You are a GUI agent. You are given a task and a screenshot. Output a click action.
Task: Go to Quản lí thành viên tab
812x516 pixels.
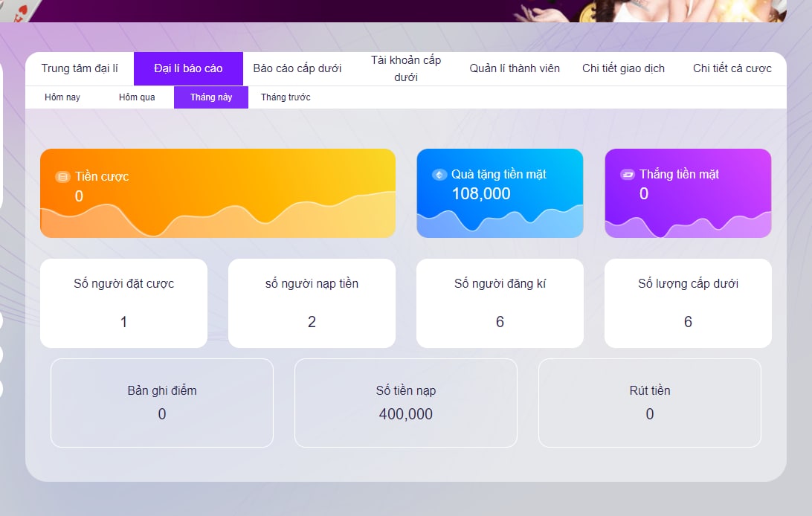pyautogui.click(x=515, y=68)
